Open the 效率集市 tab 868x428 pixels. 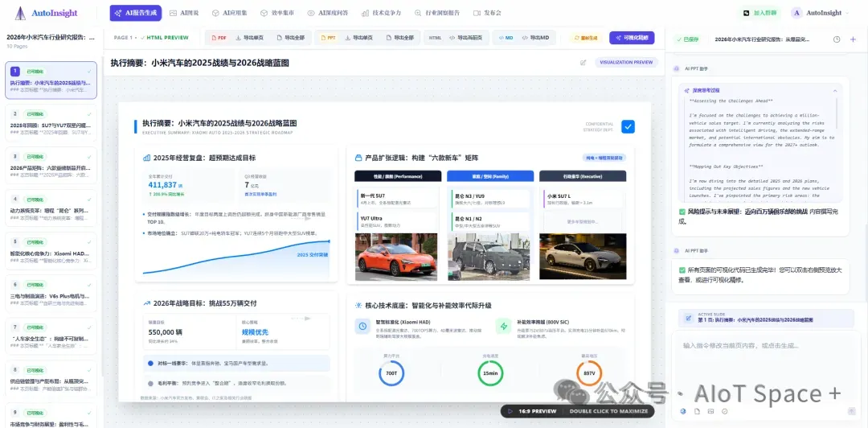277,13
